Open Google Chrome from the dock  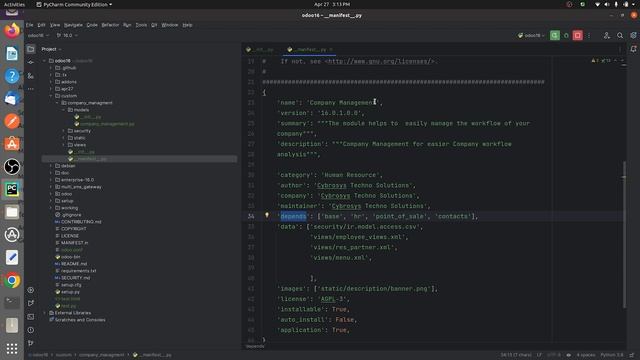[12, 280]
